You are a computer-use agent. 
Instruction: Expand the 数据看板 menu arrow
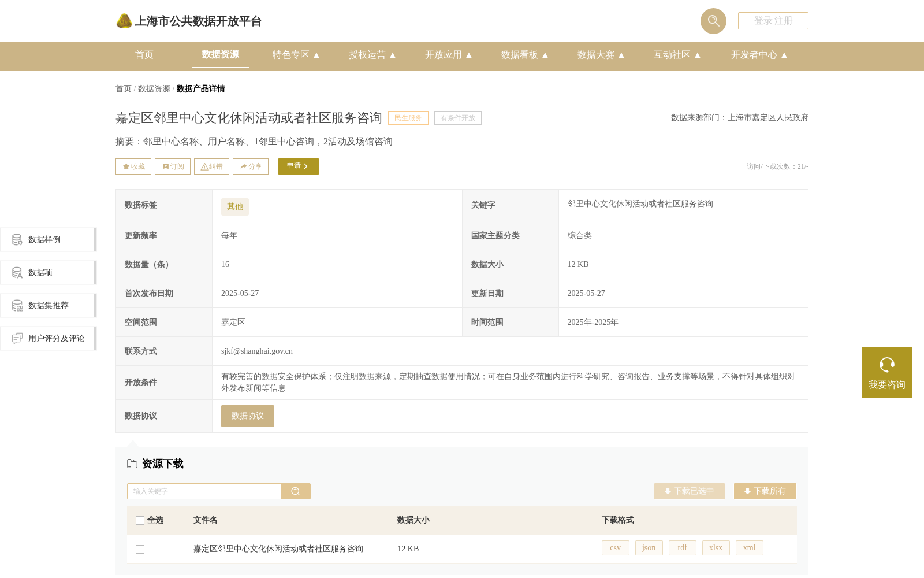545,55
